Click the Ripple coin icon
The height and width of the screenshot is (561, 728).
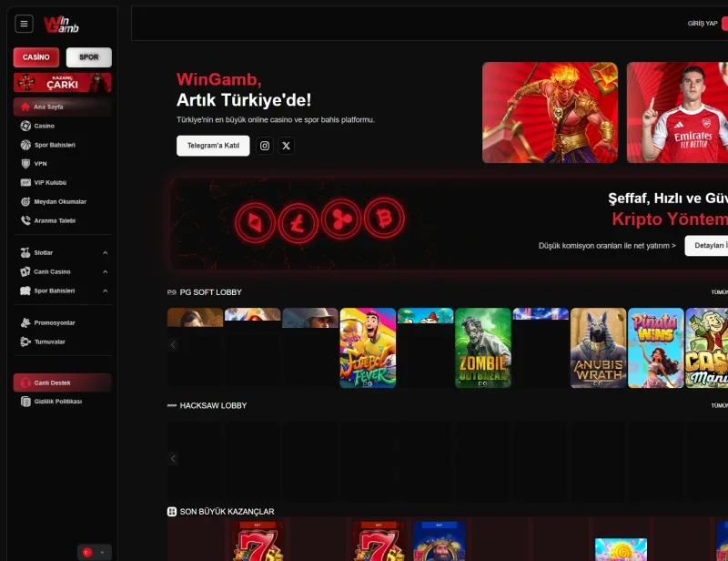(x=341, y=219)
